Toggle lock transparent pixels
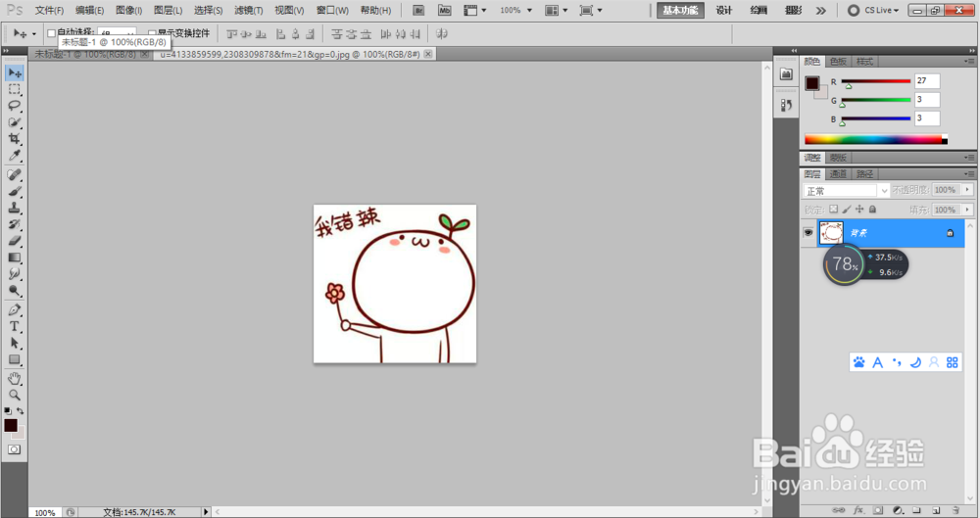This screenshot has width=980, height=518. click(833, 210)
